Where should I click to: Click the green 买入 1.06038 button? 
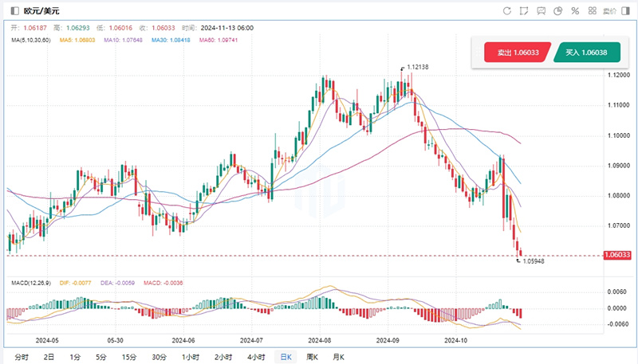586,53
